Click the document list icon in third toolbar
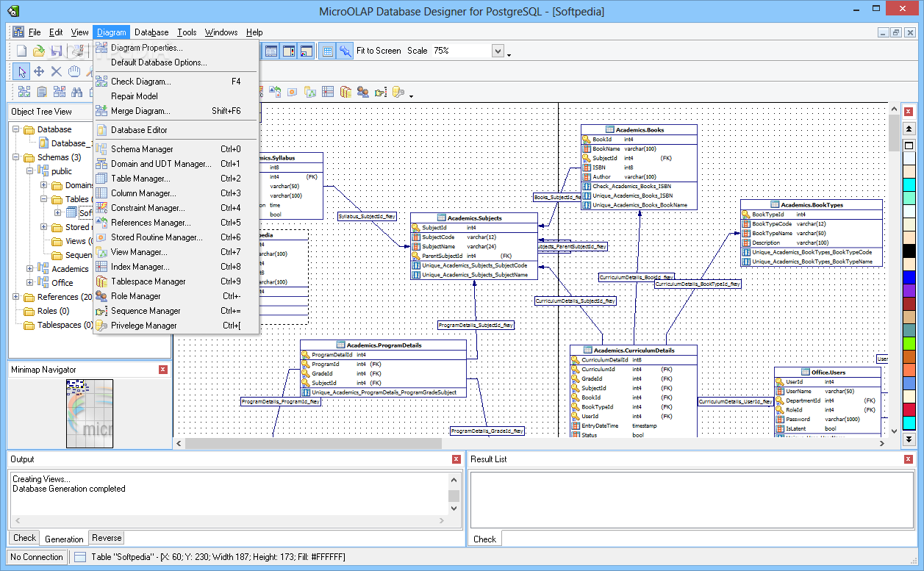This screenshot has height=571, width=924. tap(42, 92)
